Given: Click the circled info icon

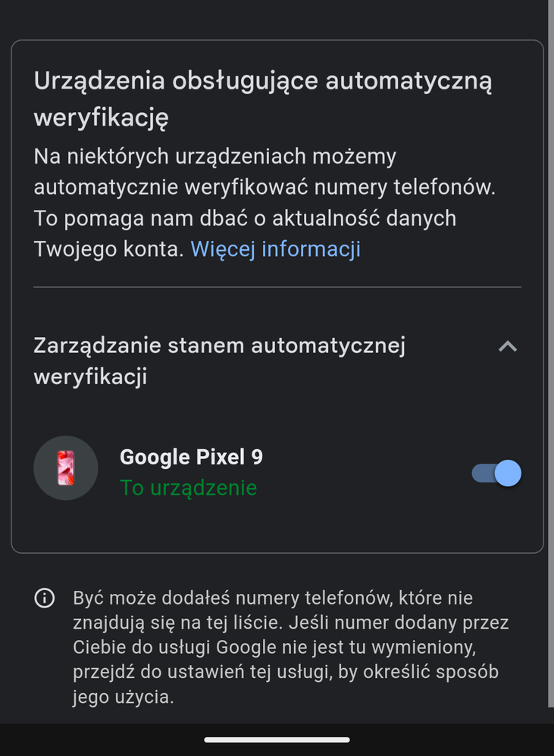Looking at the screenshot, I should point(45,598).
